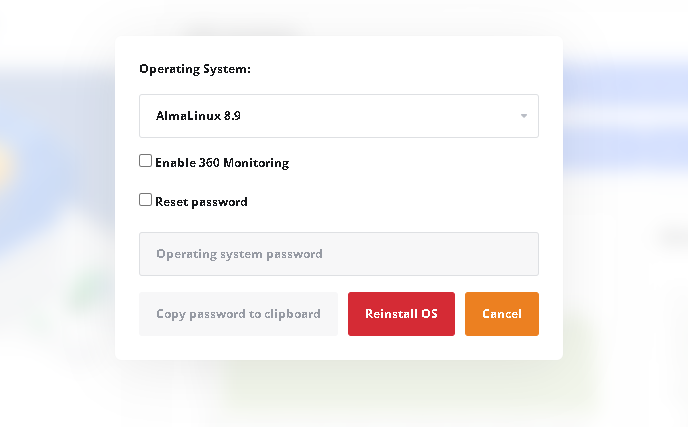Click the red Reinstall OS button
Image resolution: width=688 pixels, height=427 pixels.
click(401, 314)
